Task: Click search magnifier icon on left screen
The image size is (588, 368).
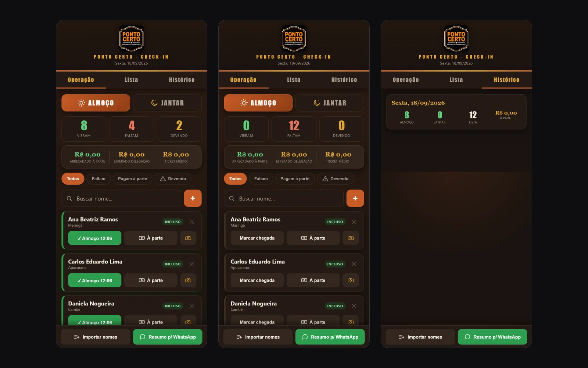Action: coord(69,199)
